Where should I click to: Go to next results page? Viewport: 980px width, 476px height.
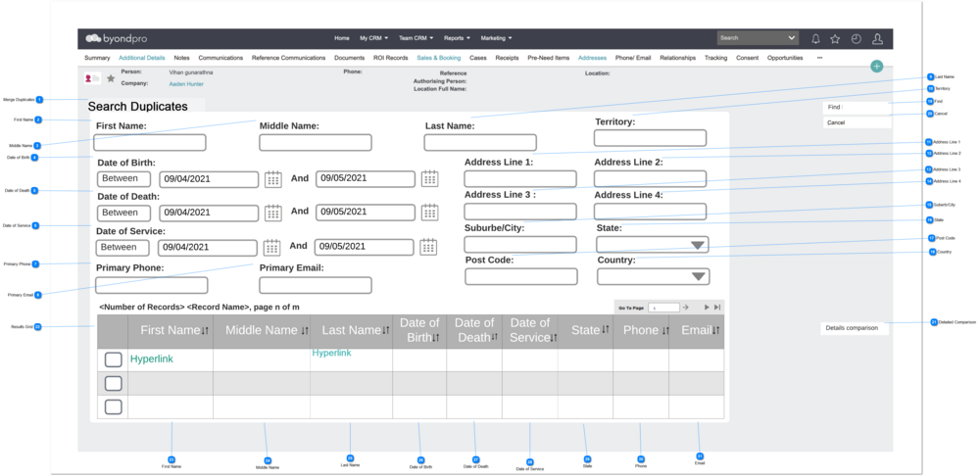707,308
